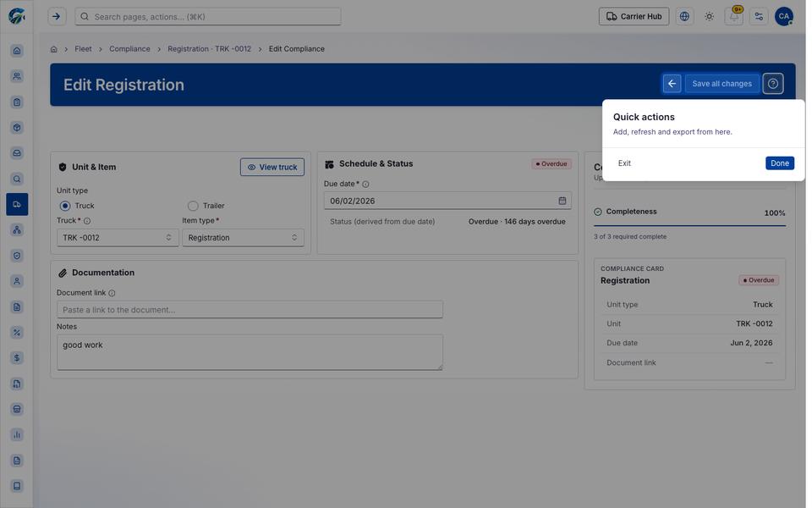The image size is (812, 508).
Task: Click the Document link input field
Action: pos(250,310)
